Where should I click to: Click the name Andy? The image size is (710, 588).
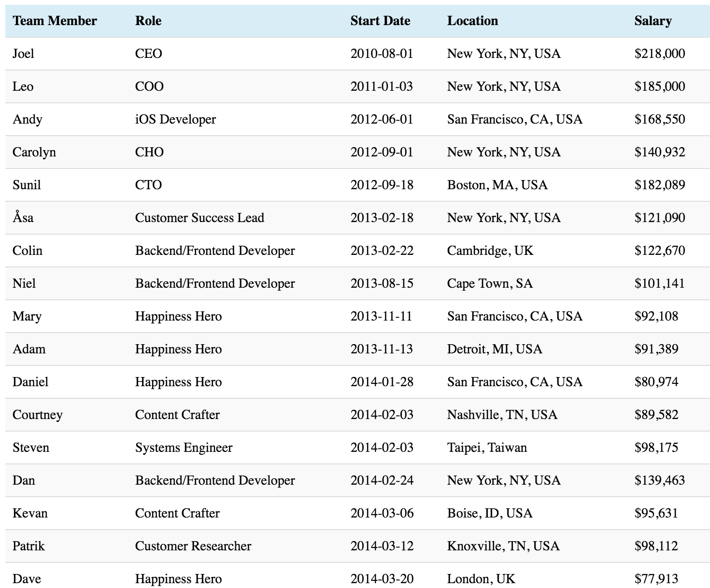[28, 119]
